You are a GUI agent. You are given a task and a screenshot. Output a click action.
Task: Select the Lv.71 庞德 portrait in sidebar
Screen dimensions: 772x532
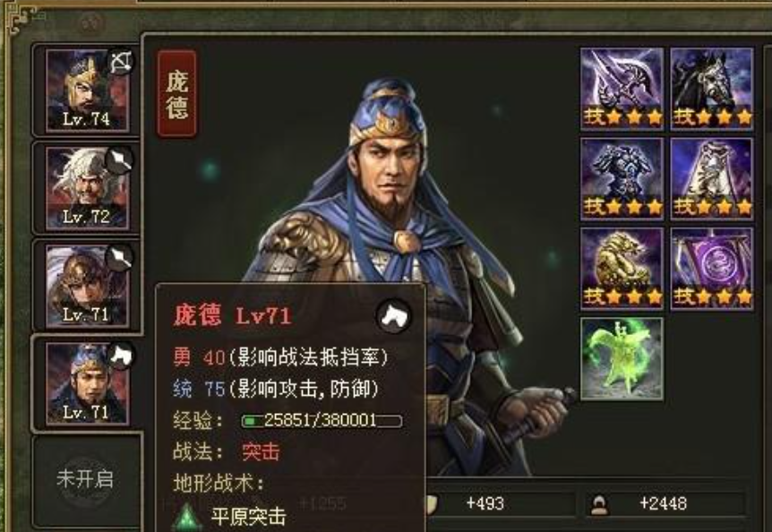point(87,383)
